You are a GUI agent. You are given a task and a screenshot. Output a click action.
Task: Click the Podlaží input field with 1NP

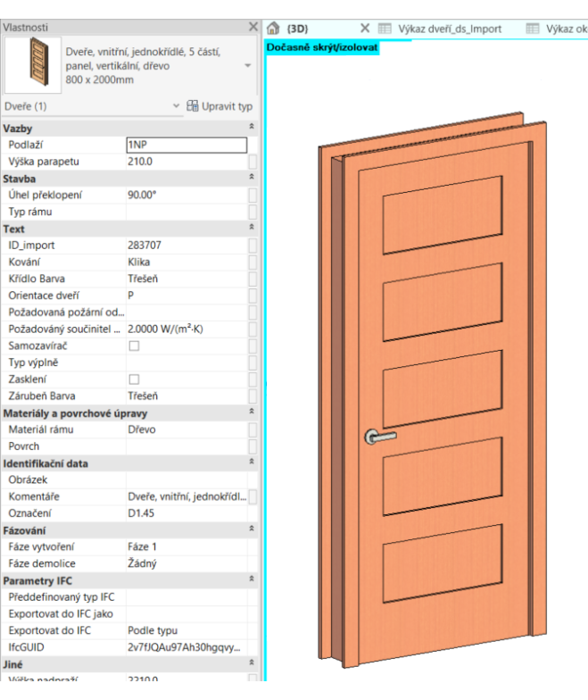[x=186, y=145]
